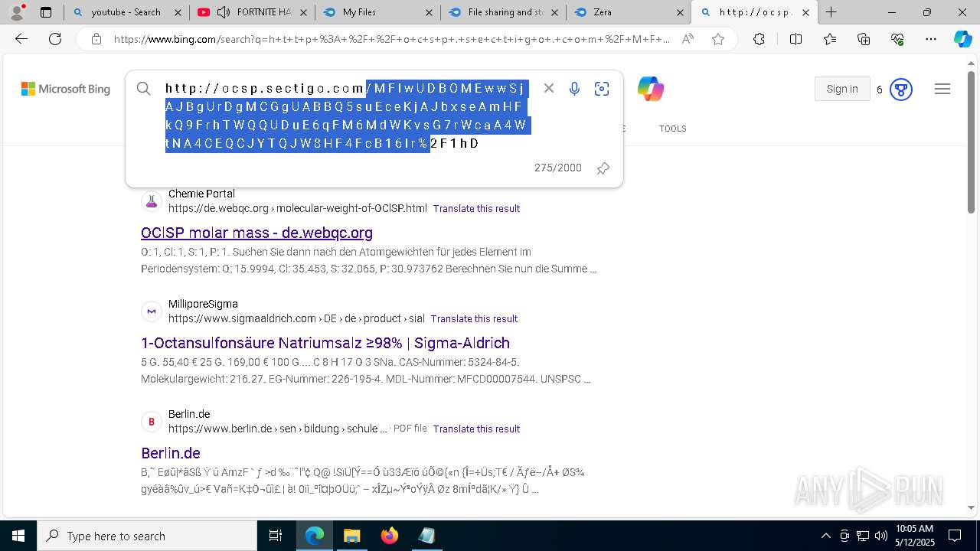Open visual search camera icon
The height and width of the screenshot is (551, 980).
pos(602,89)
